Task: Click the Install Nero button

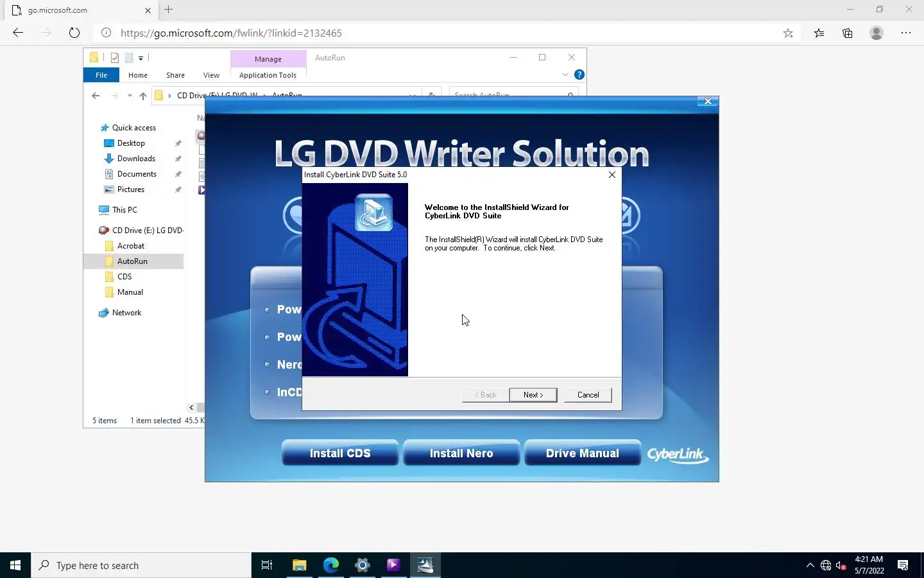Action: tap(461, 453)
